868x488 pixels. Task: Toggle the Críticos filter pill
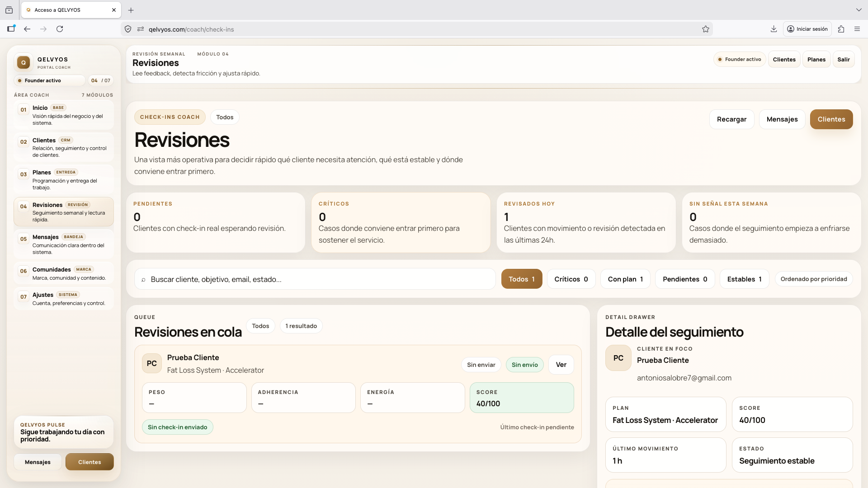tap(571, 279)
